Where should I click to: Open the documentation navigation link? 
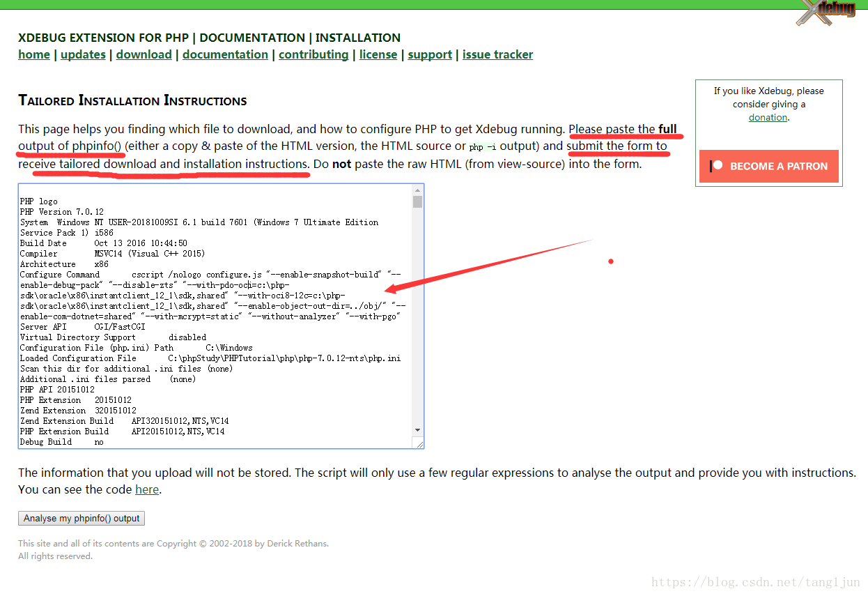pyautogui.click(x=225, y=54)
